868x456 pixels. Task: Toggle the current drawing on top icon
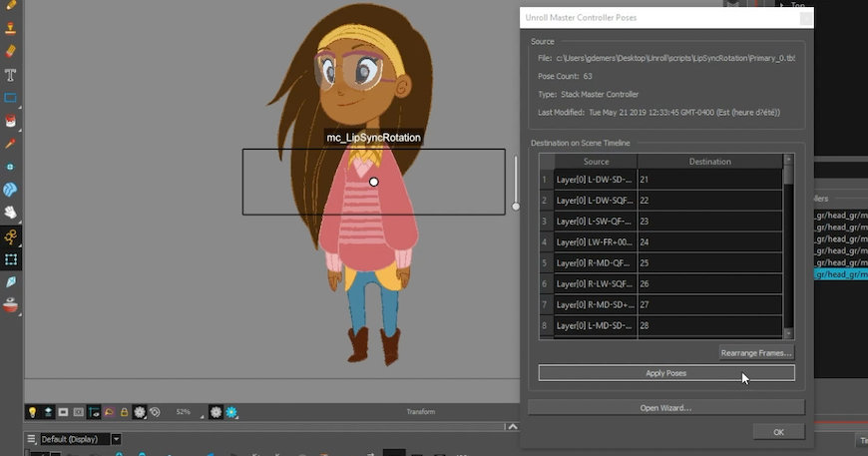(48, 412)
